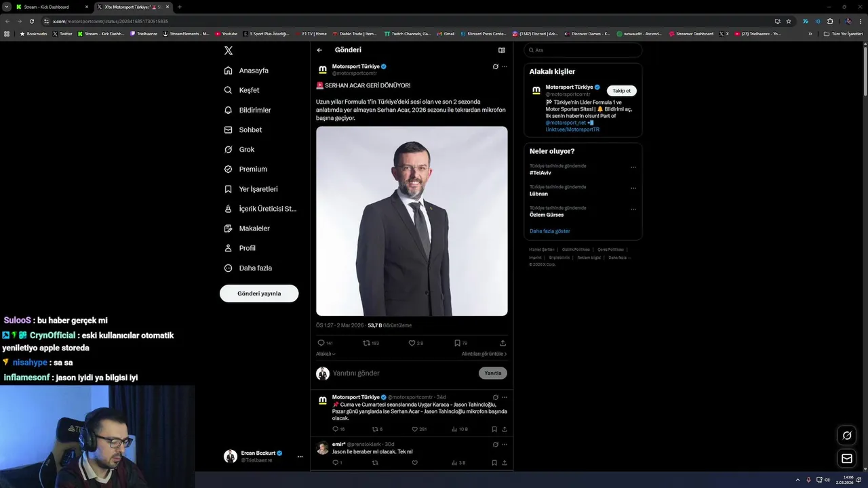Viewport: 868px width, 488px height.
Task: Click the Grok icon on main post
Action: click(496, 66)
